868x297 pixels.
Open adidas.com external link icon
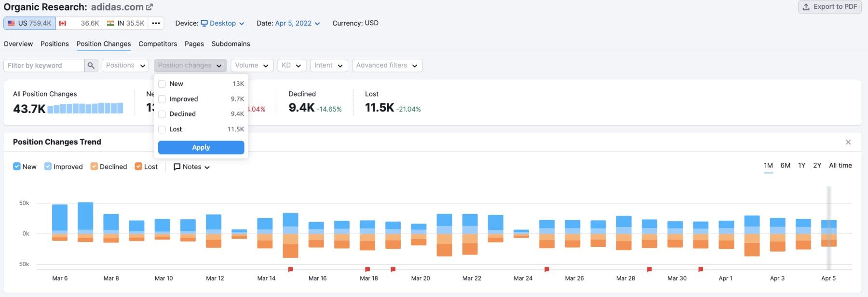(149, 7)
